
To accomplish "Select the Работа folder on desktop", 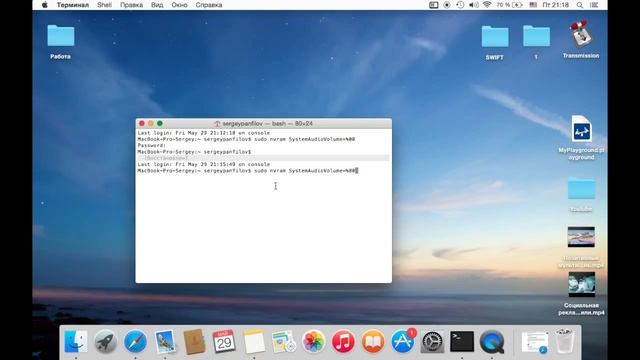I will (x=61, y=36).
